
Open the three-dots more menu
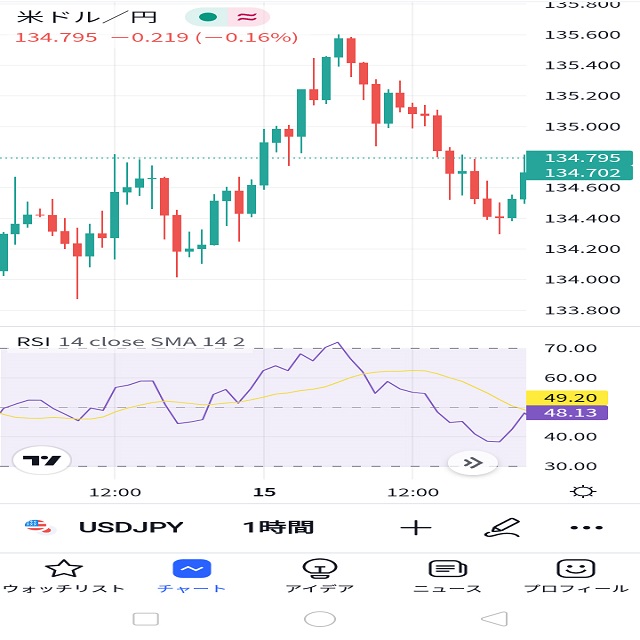(587, 528)
